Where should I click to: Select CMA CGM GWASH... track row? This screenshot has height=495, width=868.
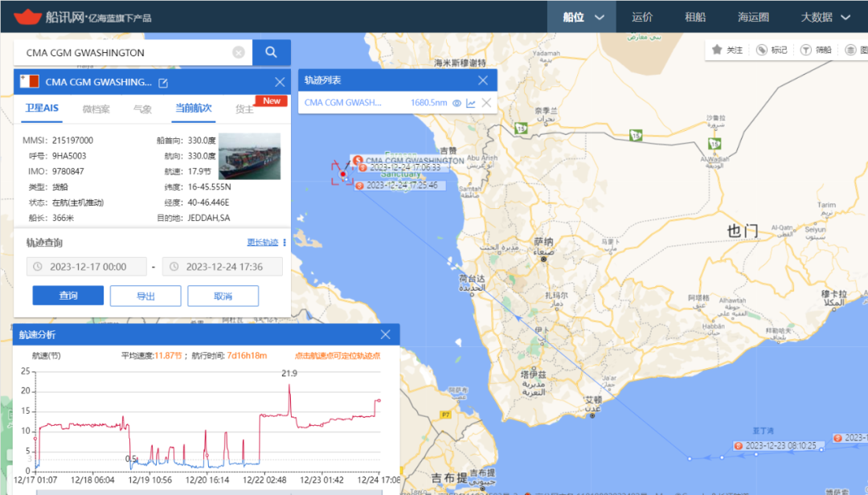[x=398, y=102]
